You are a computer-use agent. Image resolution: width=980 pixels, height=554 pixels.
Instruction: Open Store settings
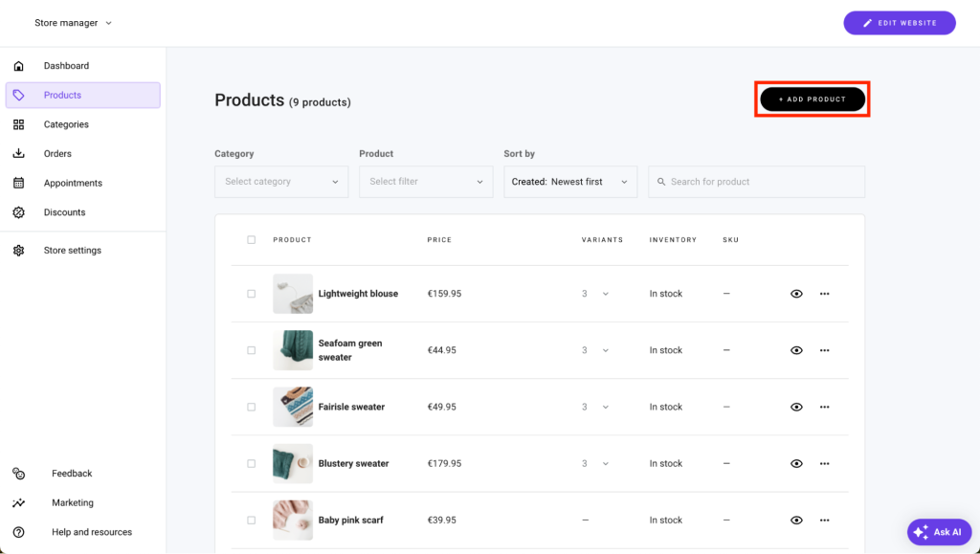coord(73,250)
